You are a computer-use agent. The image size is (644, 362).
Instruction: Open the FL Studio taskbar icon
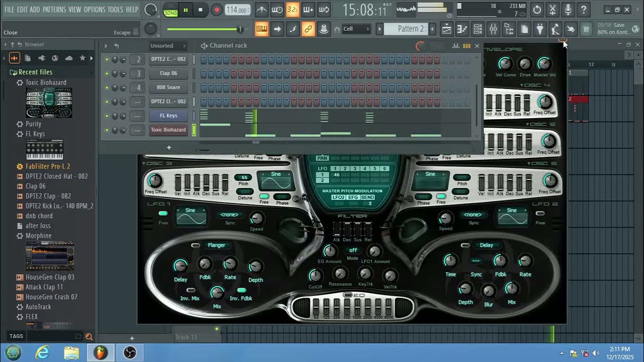coord(101,352)
